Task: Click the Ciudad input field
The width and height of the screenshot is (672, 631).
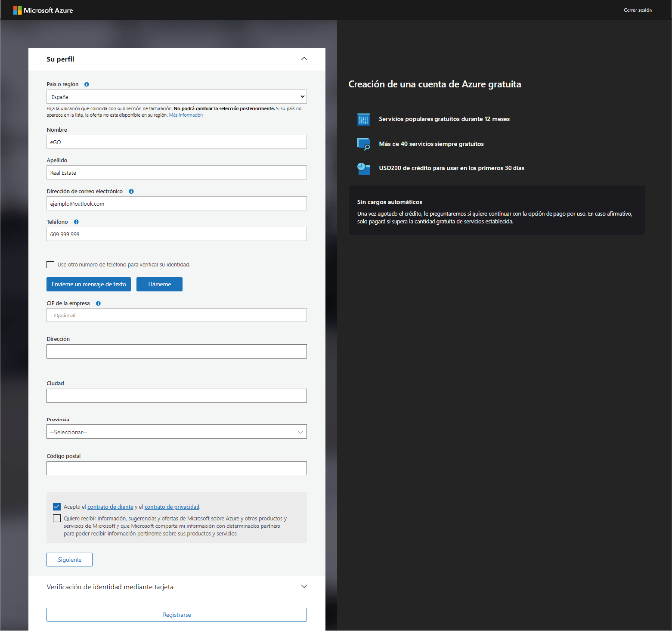Action: (x=177, y=396)
